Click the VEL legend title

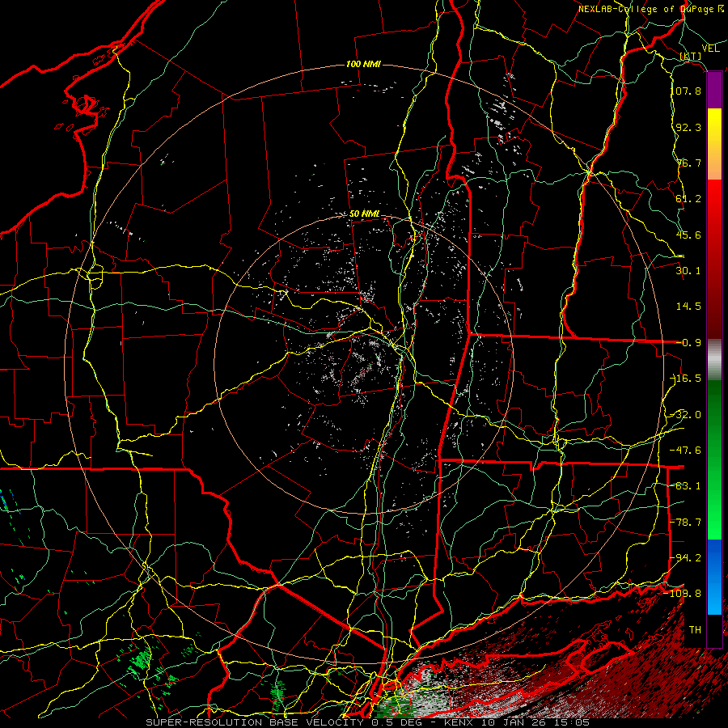pyautogui.click(x=710, y=49)
